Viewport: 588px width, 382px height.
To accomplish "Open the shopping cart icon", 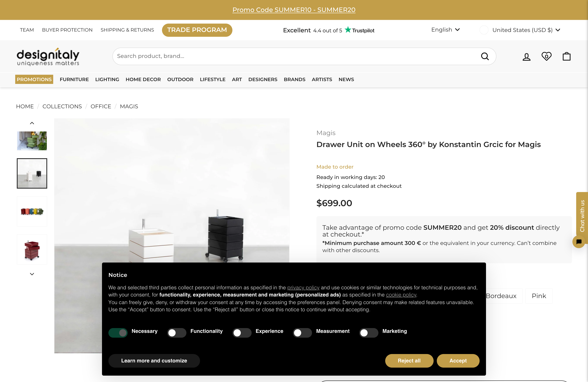I will point(566,56).
